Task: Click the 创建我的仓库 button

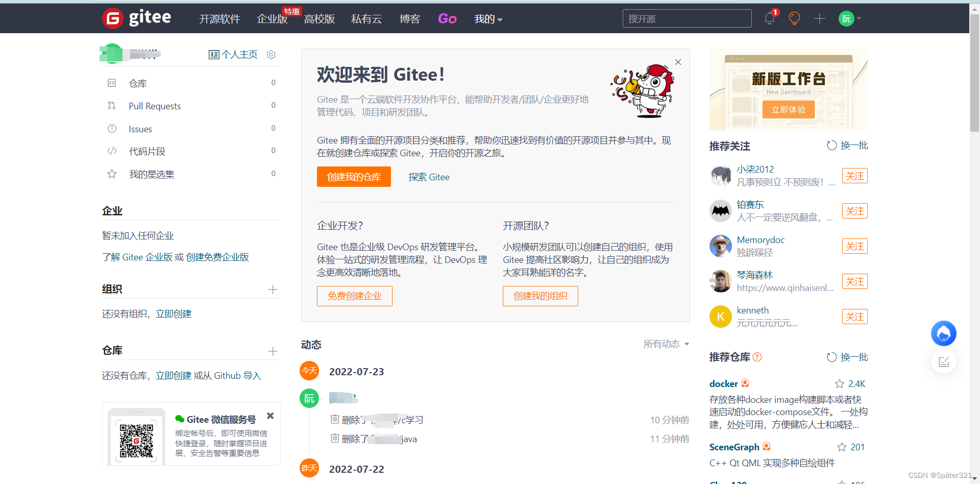Action: 354,177
